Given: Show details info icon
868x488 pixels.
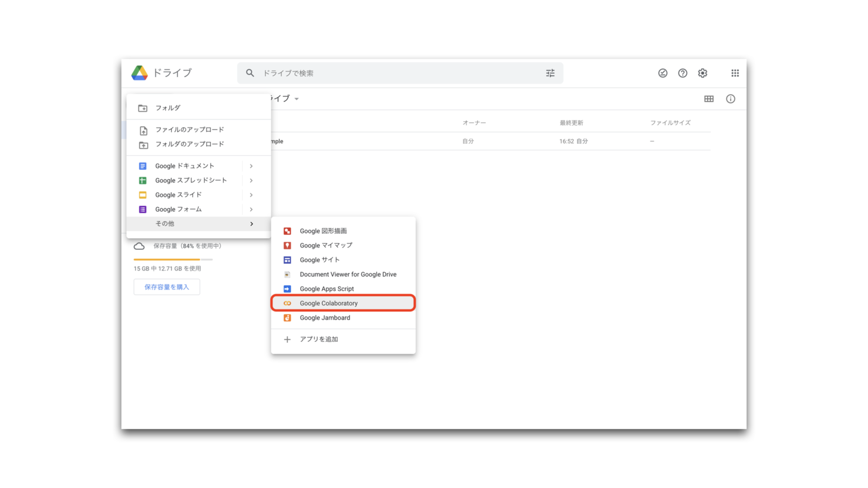Looking at the screenshot, I should tap(731, 99).
